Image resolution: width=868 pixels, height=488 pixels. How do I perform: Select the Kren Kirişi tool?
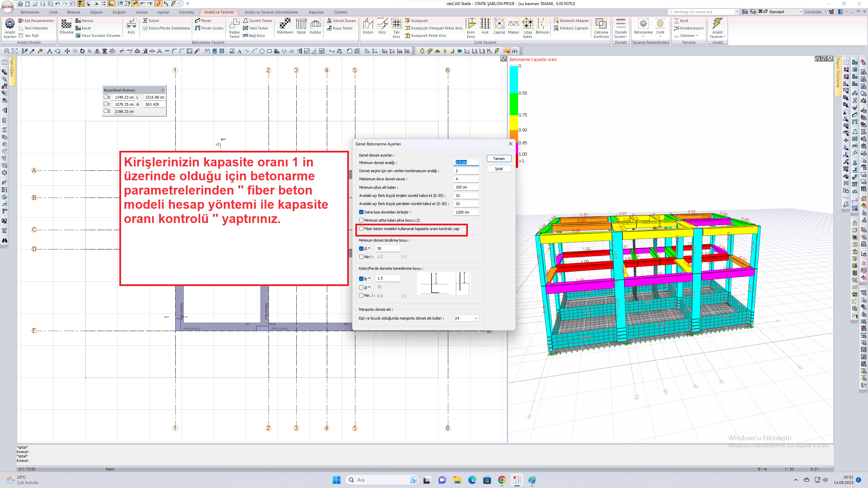(x=471, y=28)
